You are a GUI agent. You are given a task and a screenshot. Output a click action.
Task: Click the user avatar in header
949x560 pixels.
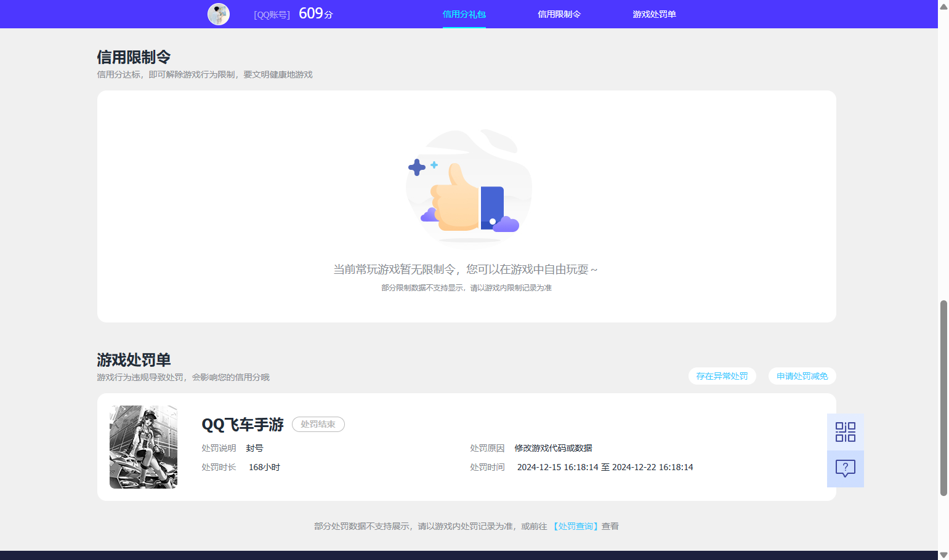219,14
